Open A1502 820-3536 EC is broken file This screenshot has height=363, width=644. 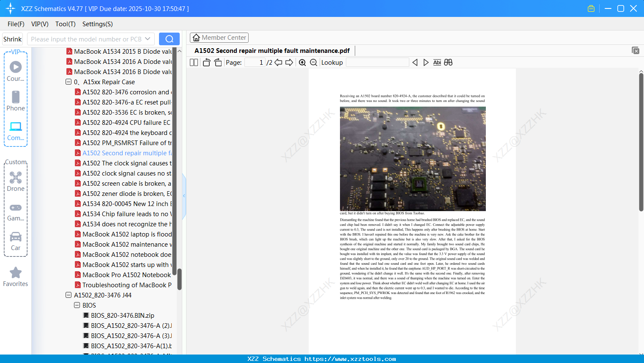coord(123,113)
